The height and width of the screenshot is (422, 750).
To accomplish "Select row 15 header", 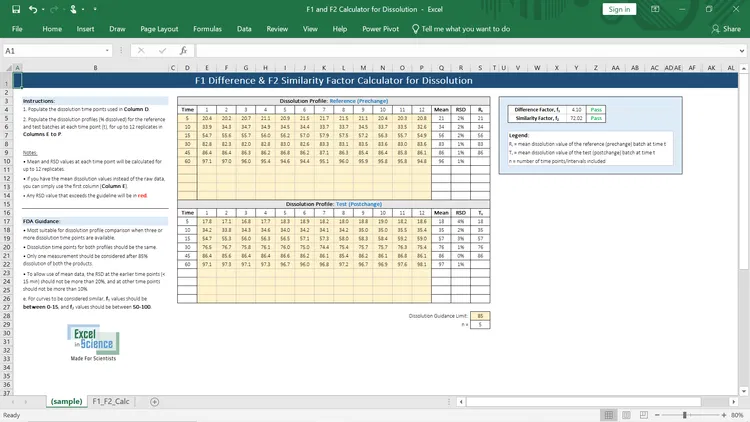I will click(x=7, y=204).
